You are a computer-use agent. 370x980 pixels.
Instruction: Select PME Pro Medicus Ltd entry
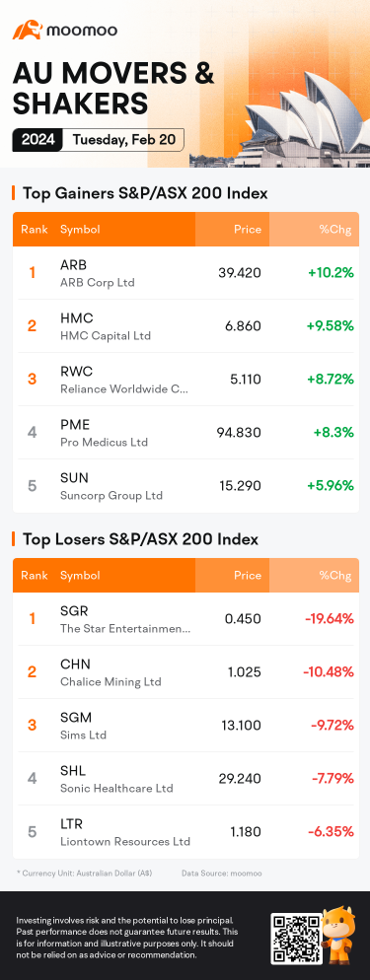185,433
